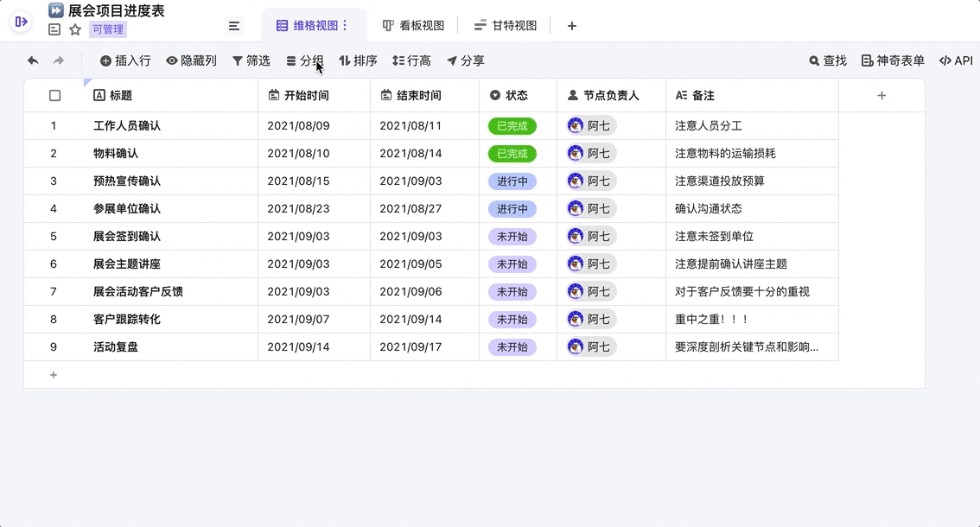980x527 pixels.
Task: Click the undo arrow icon
Action: 33,60
